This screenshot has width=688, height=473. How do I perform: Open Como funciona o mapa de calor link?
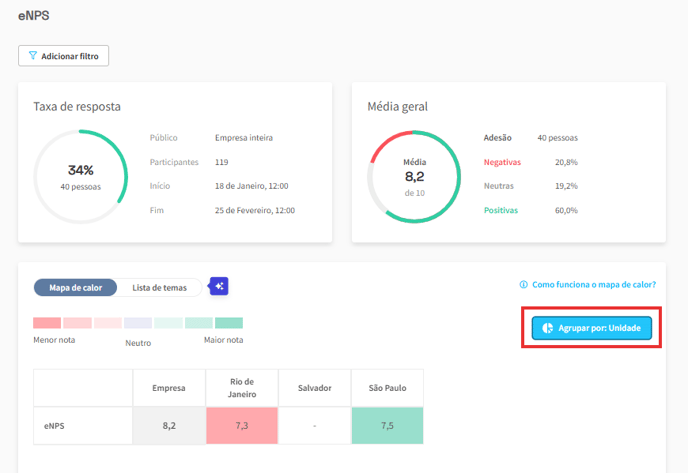click(x=593, y=285)
